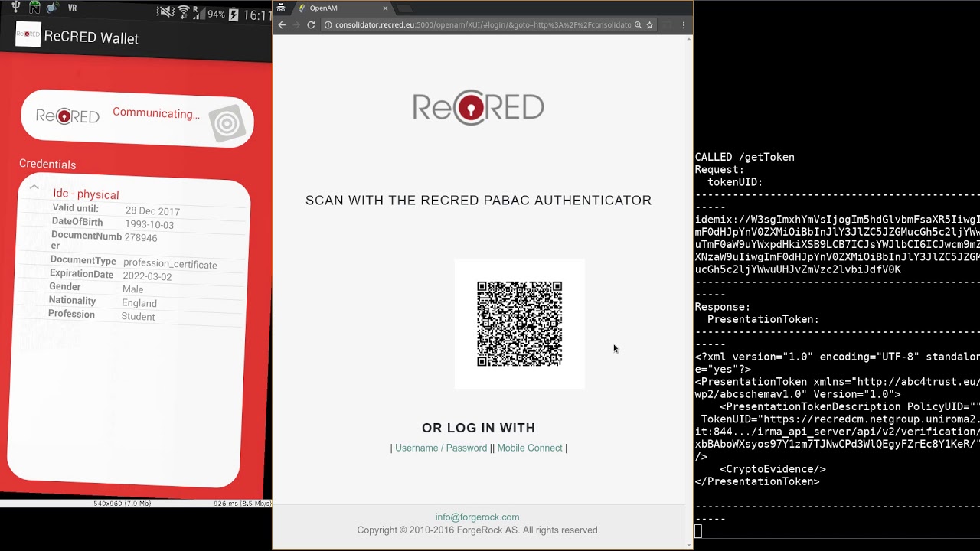Click the site info icon in address bar
Viewport: 980px width, 551px height.
pos(328,24)
